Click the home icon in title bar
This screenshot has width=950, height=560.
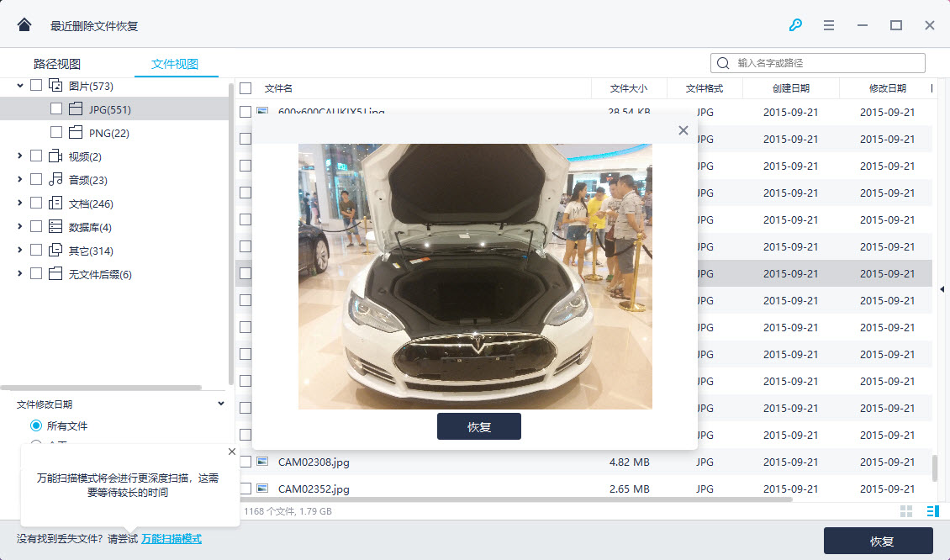coord(24,24)
